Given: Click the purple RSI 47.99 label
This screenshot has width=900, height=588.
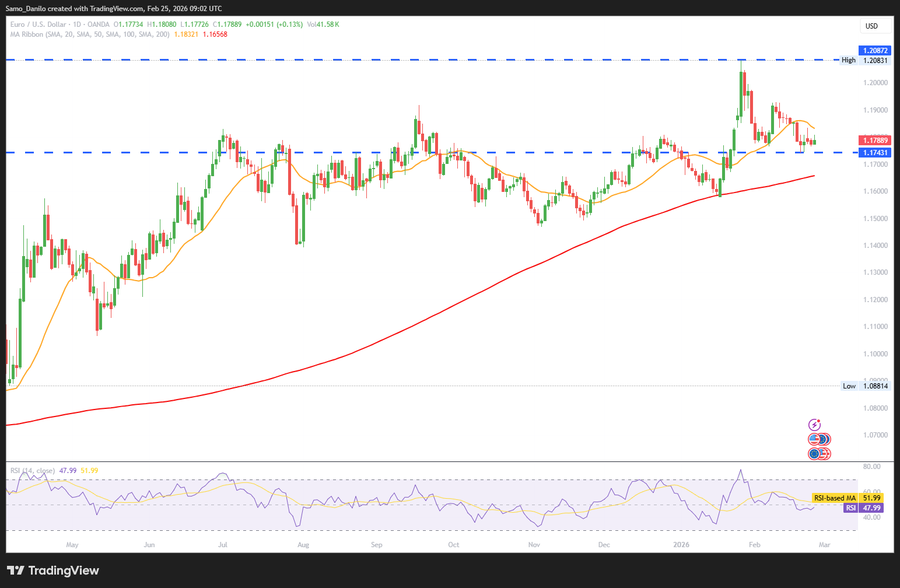Looking at the screenshot, I should click(863, 508).
